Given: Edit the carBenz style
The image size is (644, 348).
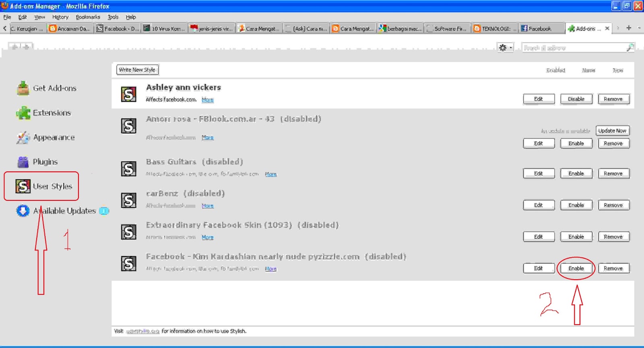Looking at the screenshot, I should click(539, 205).
